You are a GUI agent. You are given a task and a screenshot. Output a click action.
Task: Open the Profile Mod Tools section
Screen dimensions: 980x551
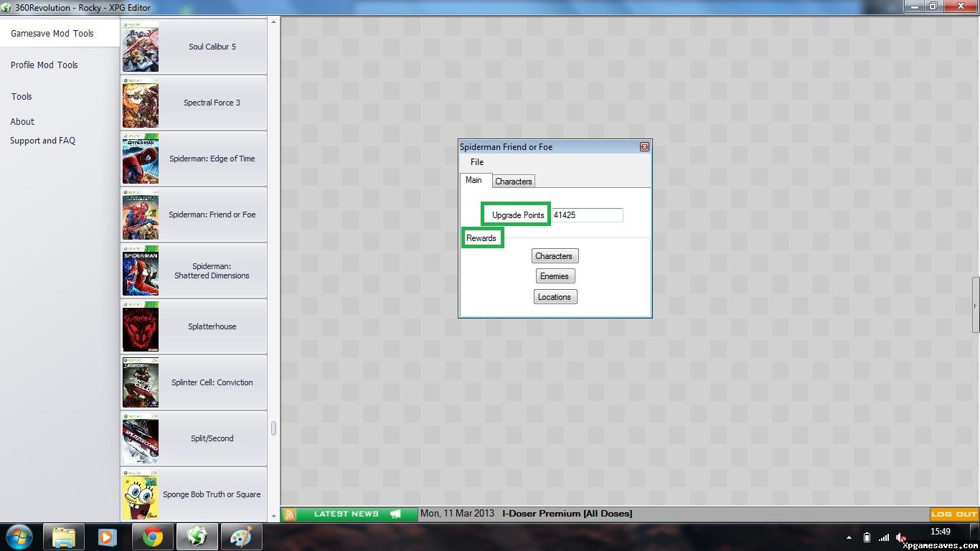pyautogui.click(x=44, y=65)
